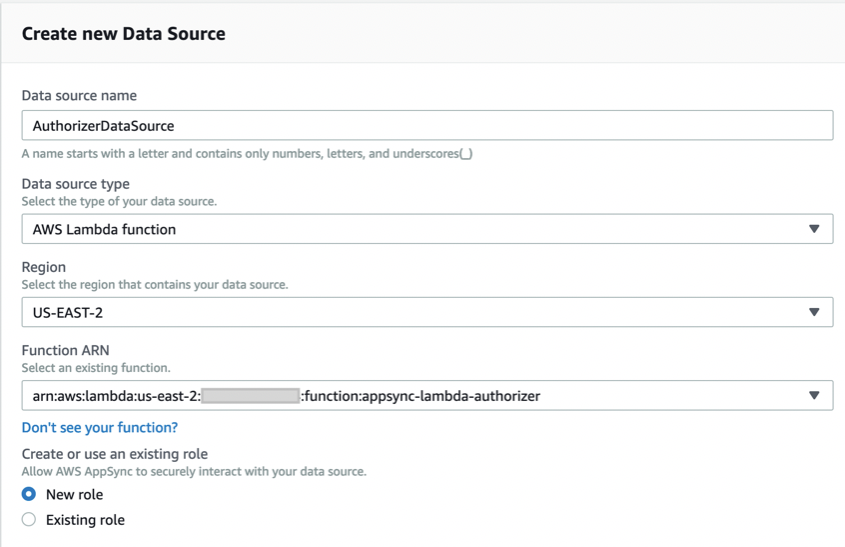The width and height of the screenshot is (845, 547).
Task: Choose the Existing role radio button
Action: (x=29, y=520)
